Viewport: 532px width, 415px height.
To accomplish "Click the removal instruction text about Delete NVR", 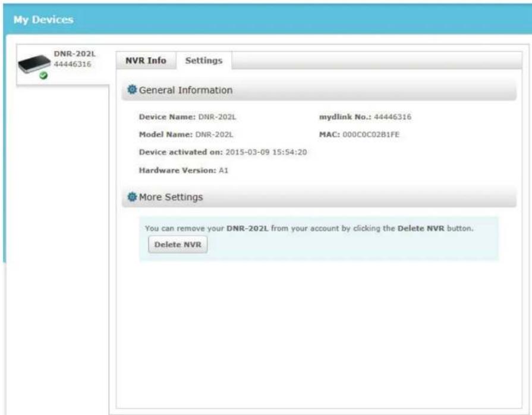I will point(309,229).
